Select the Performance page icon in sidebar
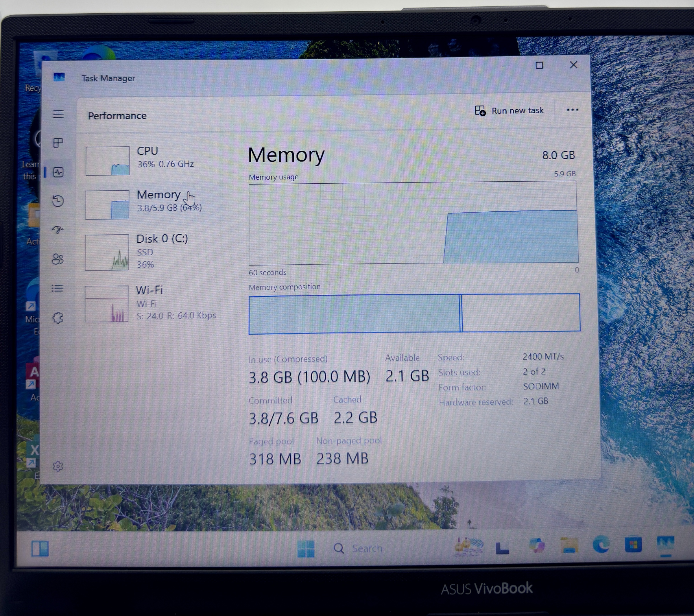 58,172
